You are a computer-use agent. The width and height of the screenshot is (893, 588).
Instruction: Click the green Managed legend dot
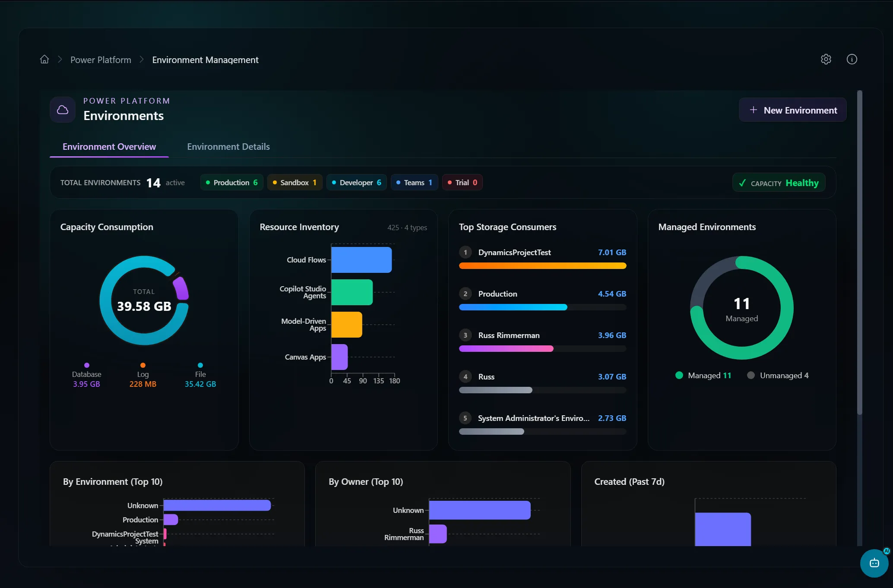(x=679, y=375)
